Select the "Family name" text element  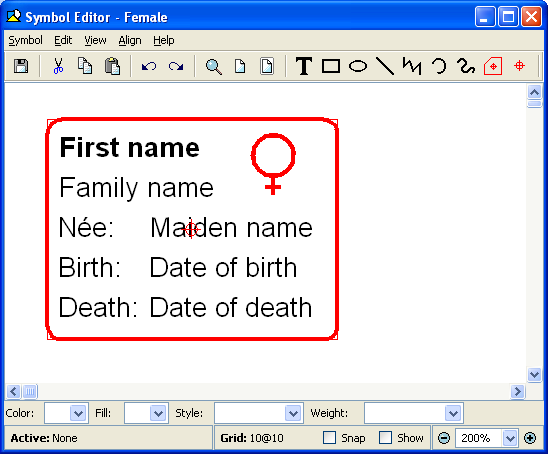(x=136, y=188)
